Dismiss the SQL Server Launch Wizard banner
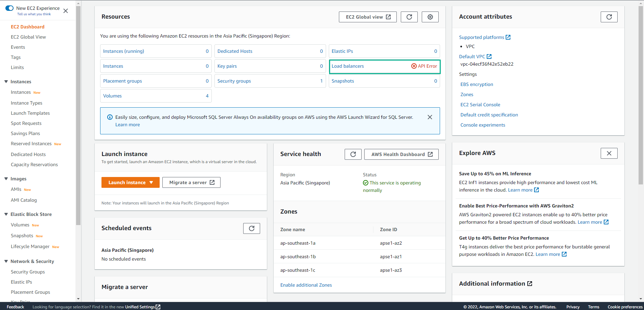Image resolution: width=644 pixels, height=310 pixels. pyautogui.click(x=430, y=117)
